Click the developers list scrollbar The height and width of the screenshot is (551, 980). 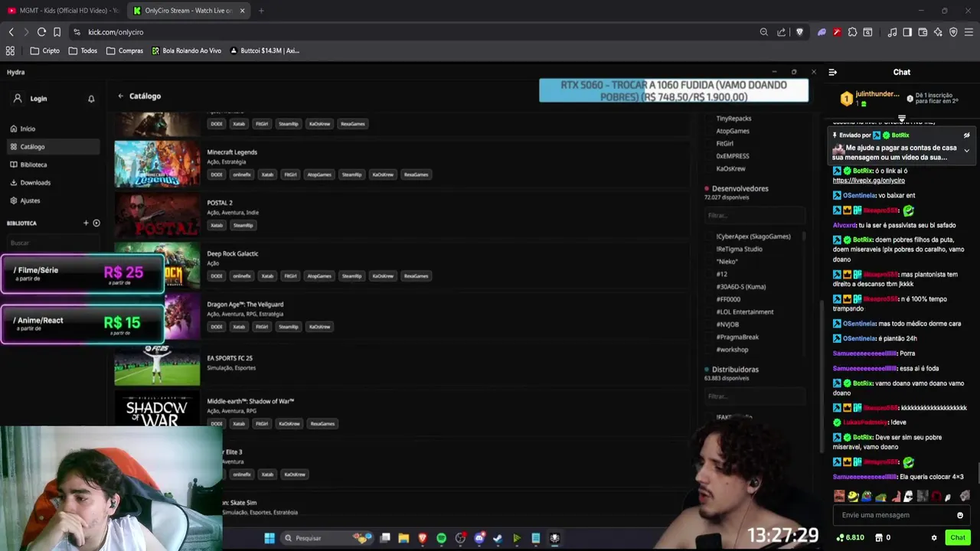click(804, 236)
